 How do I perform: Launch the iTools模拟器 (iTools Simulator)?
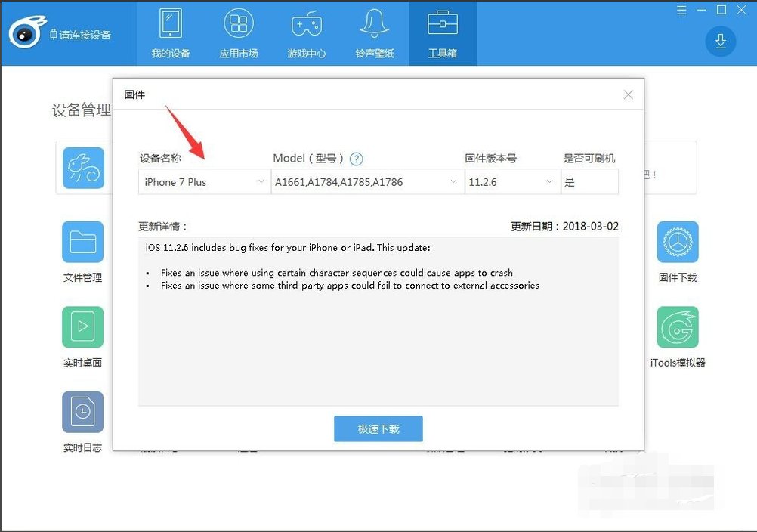pos(678,326)
